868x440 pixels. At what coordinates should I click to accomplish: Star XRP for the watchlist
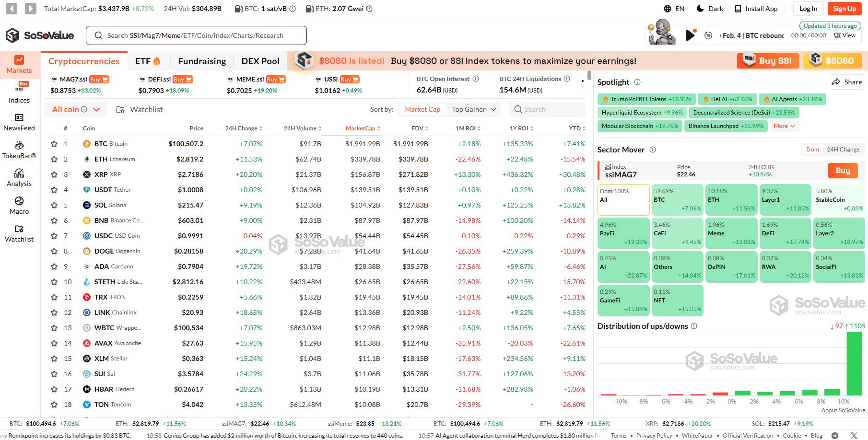[54, 174]
